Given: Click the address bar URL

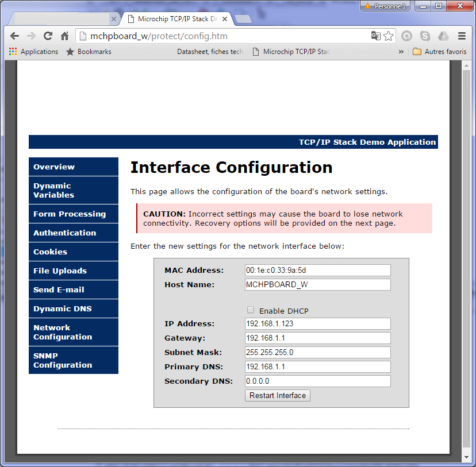Looking at the screenshot, I should pos(159,36).
